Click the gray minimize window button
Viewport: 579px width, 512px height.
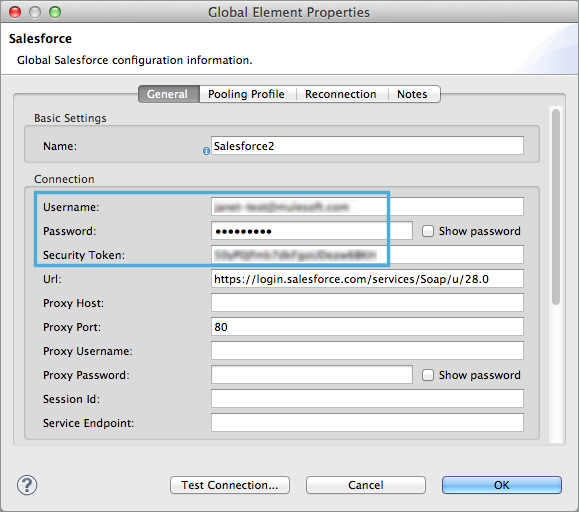pos(35,12)
